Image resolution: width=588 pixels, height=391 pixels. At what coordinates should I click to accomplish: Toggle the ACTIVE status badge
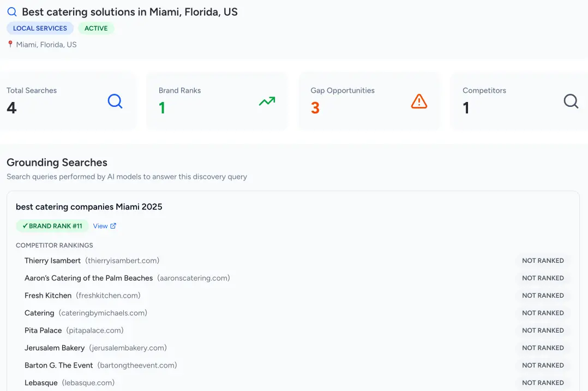tap(96, 28)
